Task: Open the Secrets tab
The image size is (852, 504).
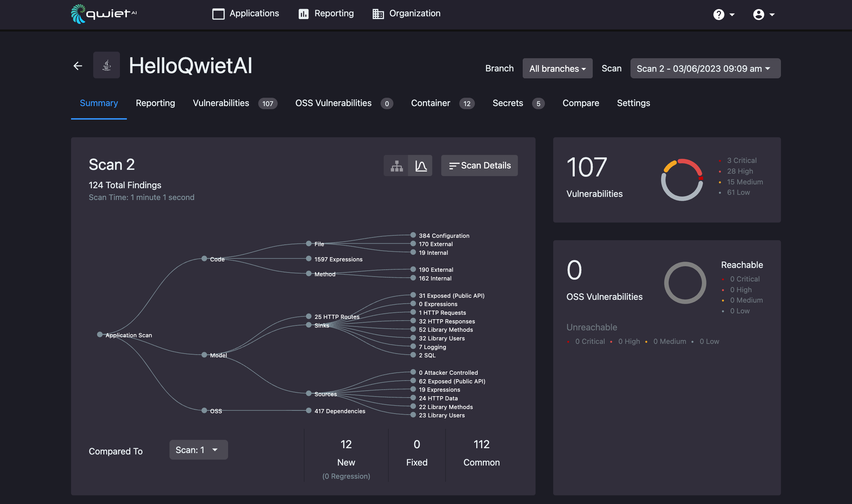Action: (x=508, y=103)
